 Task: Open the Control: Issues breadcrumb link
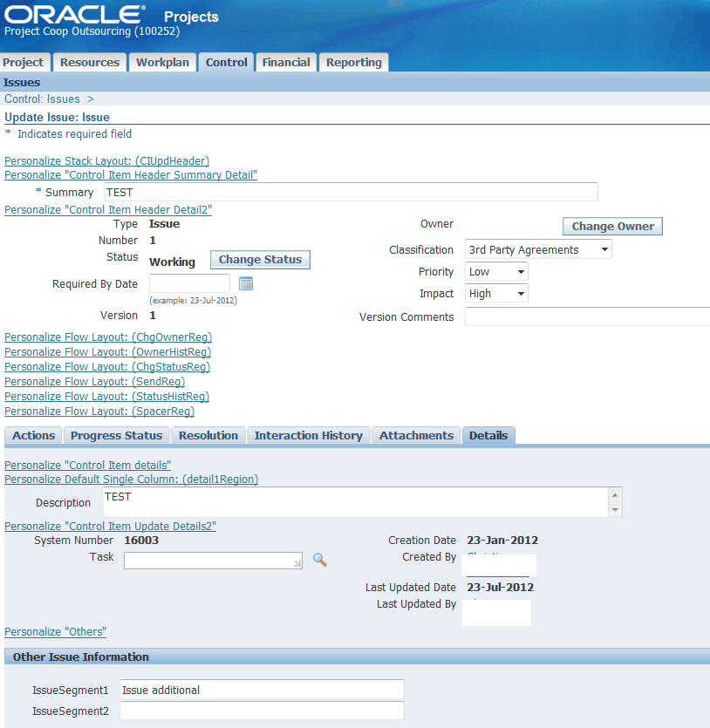click(x=39, y=99)
